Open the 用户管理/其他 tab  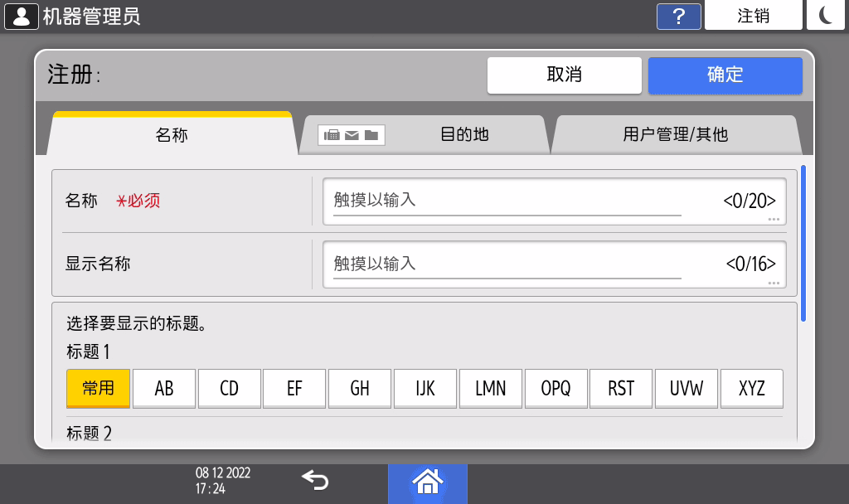(x=676, y=134)
